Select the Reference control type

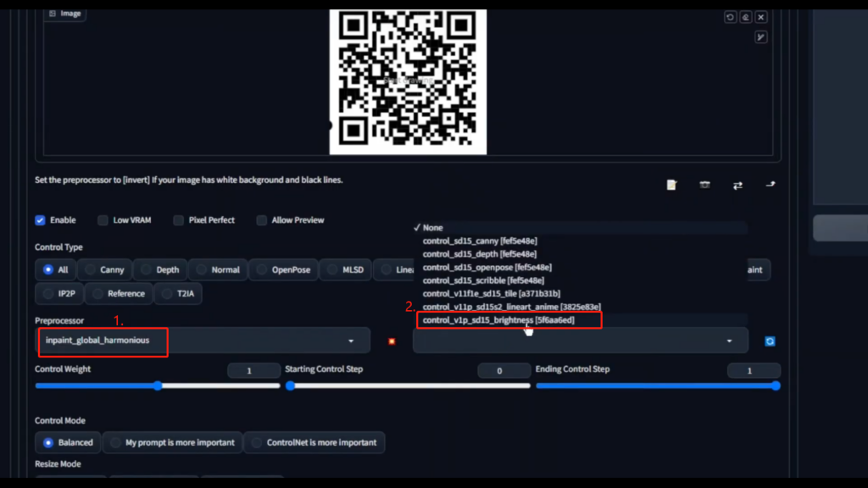point(119,294)
